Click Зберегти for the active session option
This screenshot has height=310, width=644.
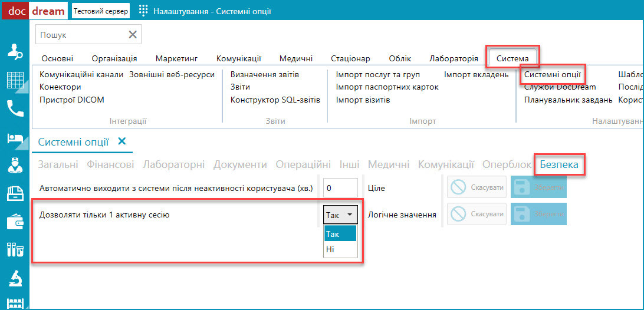[x=538, y=215]
